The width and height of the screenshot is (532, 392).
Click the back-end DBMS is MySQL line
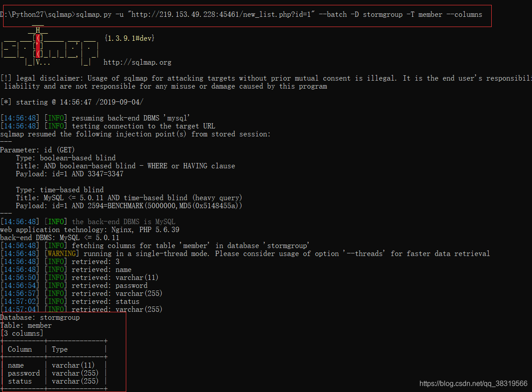point(88,222)
